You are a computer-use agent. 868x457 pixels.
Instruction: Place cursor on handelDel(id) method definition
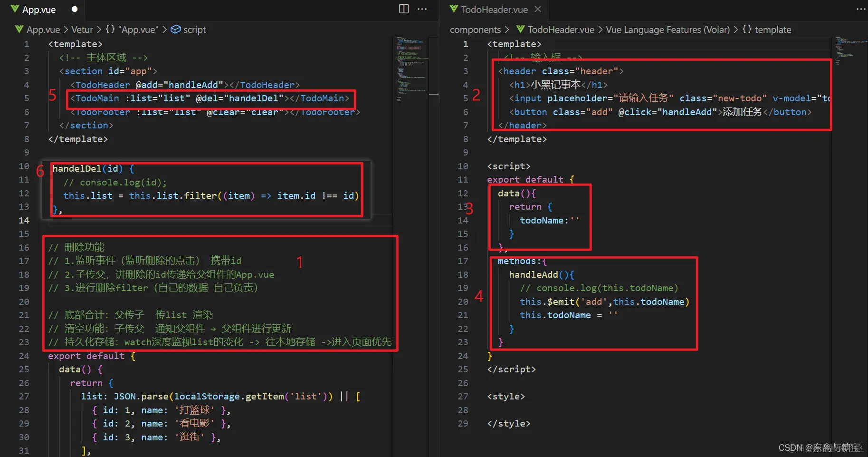coord(88,168)
